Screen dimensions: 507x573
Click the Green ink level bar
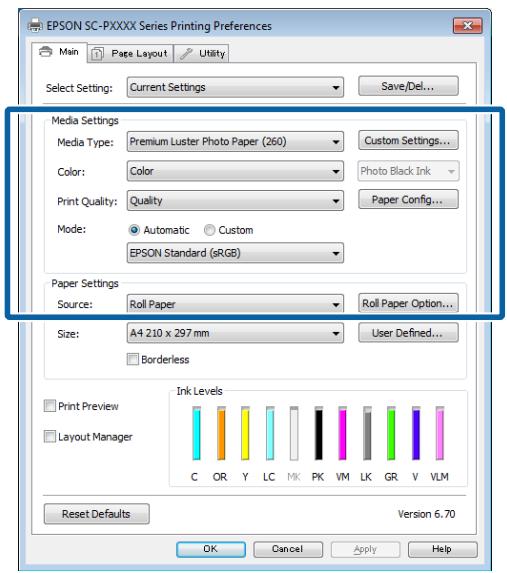[x=391, y=433]
